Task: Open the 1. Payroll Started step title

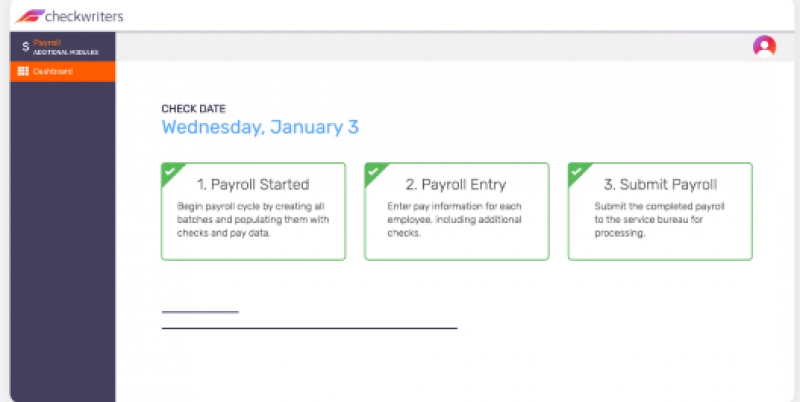Action: point(252,184)
